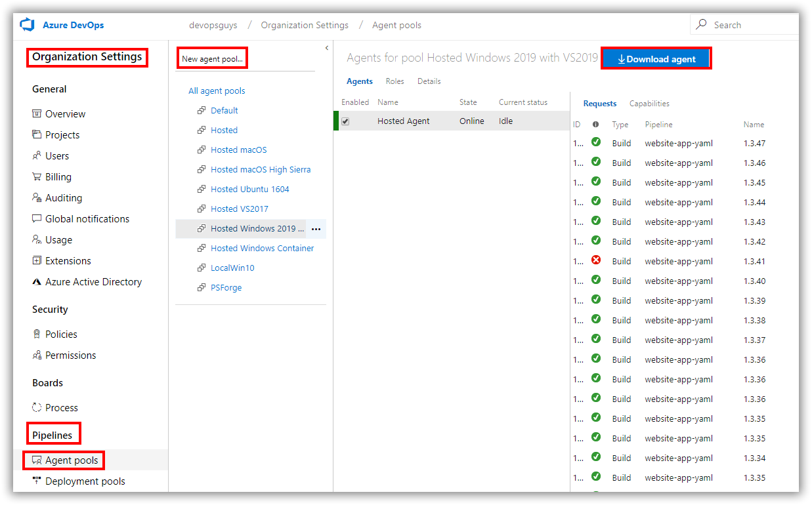This screenshot has height=505, width=812.
Task: Click the green success icon beside build 1.3.47
Action: point(595,142)
